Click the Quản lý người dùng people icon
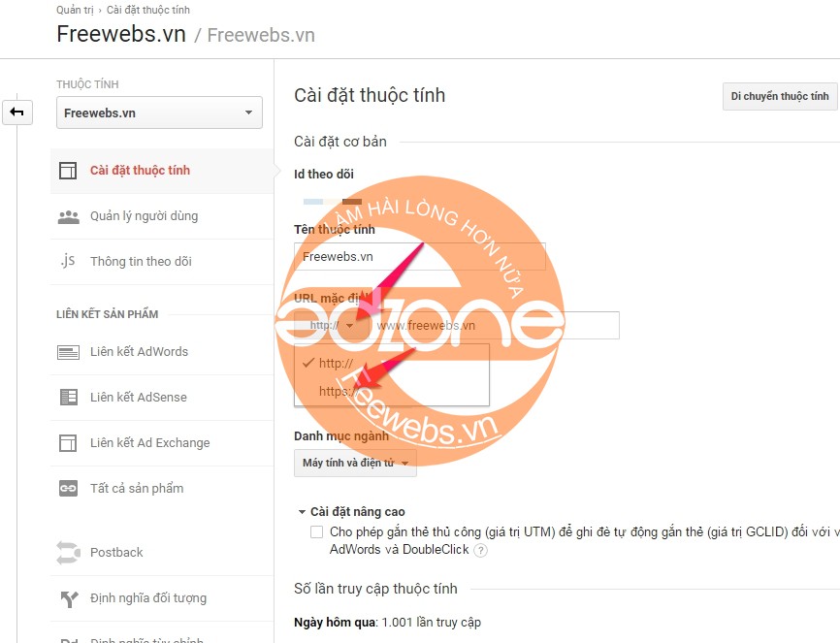Viewport: 840px width, 643px height. [x=69, y=216]
